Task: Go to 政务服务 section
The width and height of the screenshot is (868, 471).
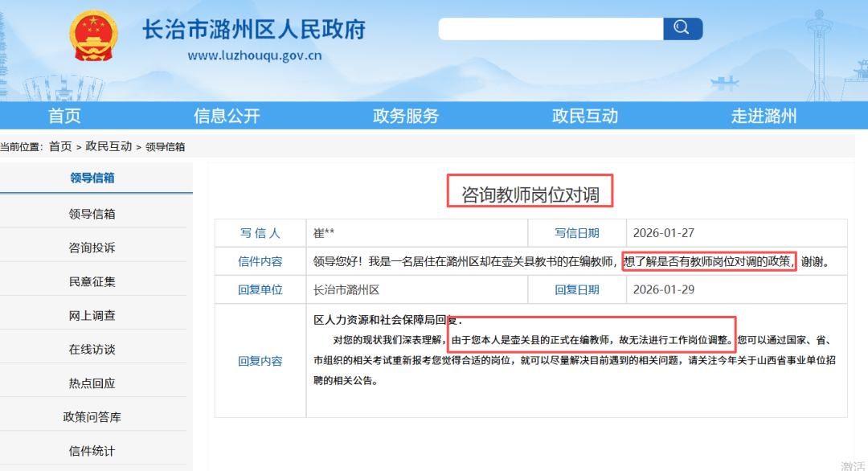Action: coord(406,116)
